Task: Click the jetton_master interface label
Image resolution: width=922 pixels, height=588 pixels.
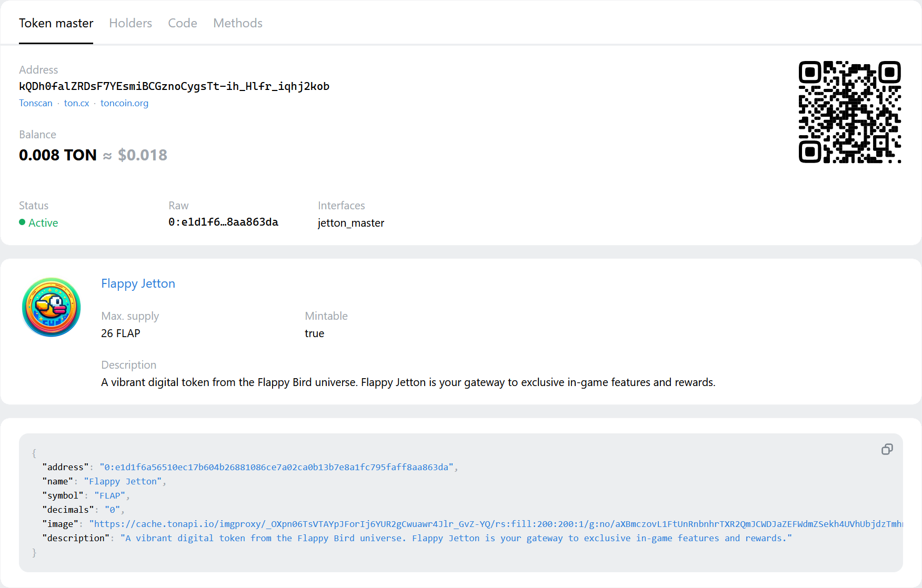Action: (351, 223)
